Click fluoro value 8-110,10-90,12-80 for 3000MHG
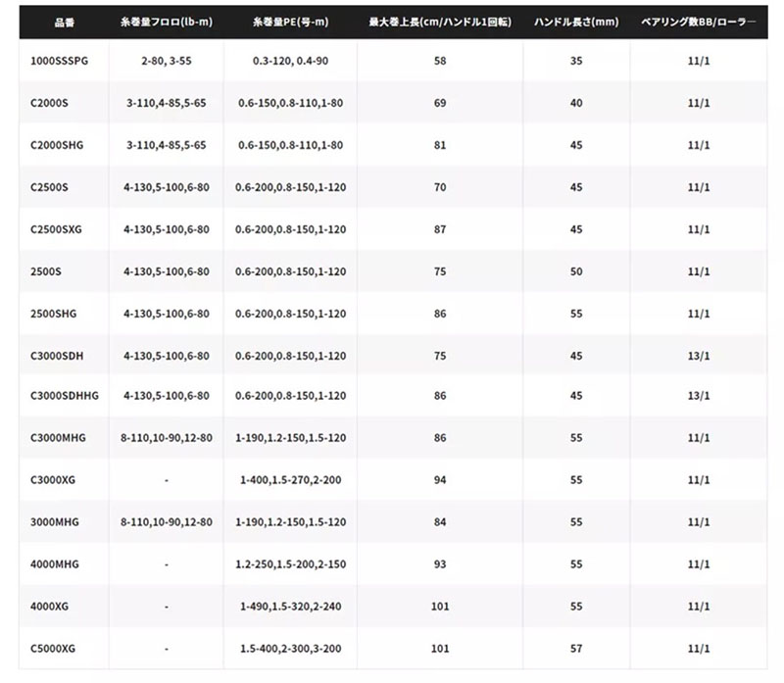The image size is (784, 683). tap(167, 522)
